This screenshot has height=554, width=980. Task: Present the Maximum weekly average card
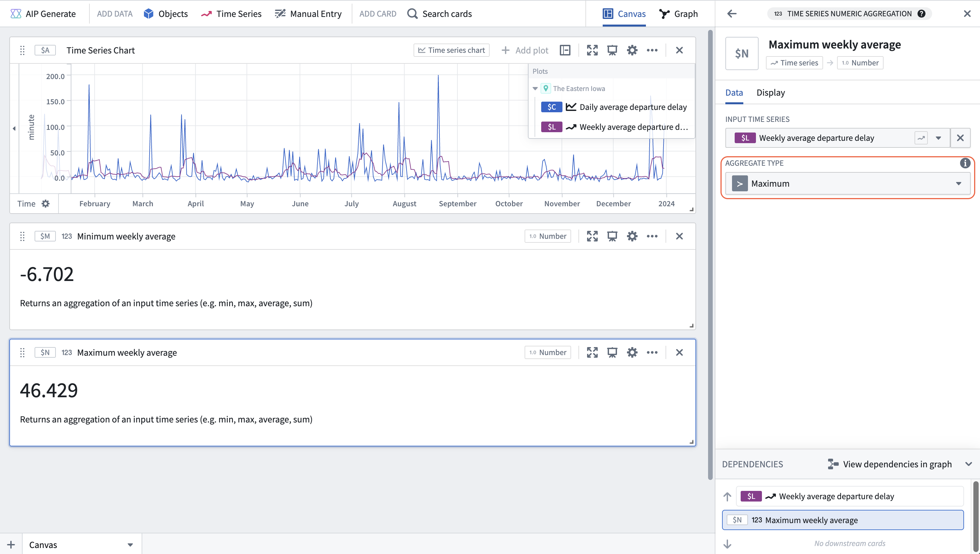coord(612,353)
